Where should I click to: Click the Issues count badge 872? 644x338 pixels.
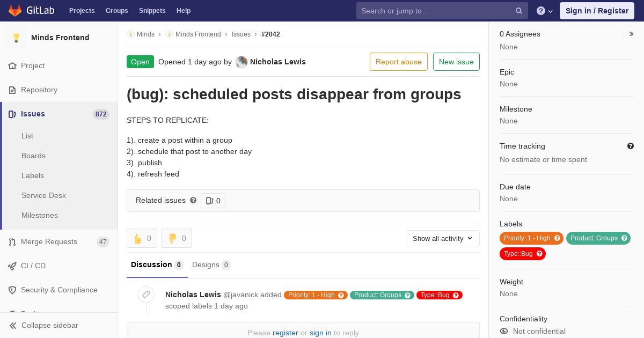click(101, 114)
